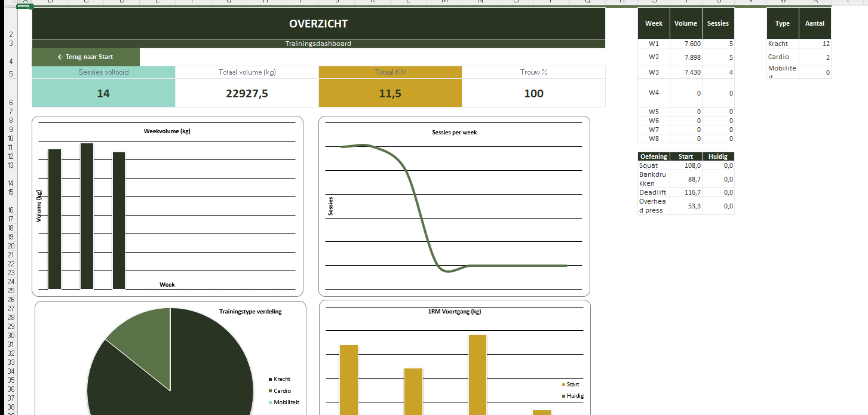Click the Start legend entry in 1RM chart

pos(572,385)
